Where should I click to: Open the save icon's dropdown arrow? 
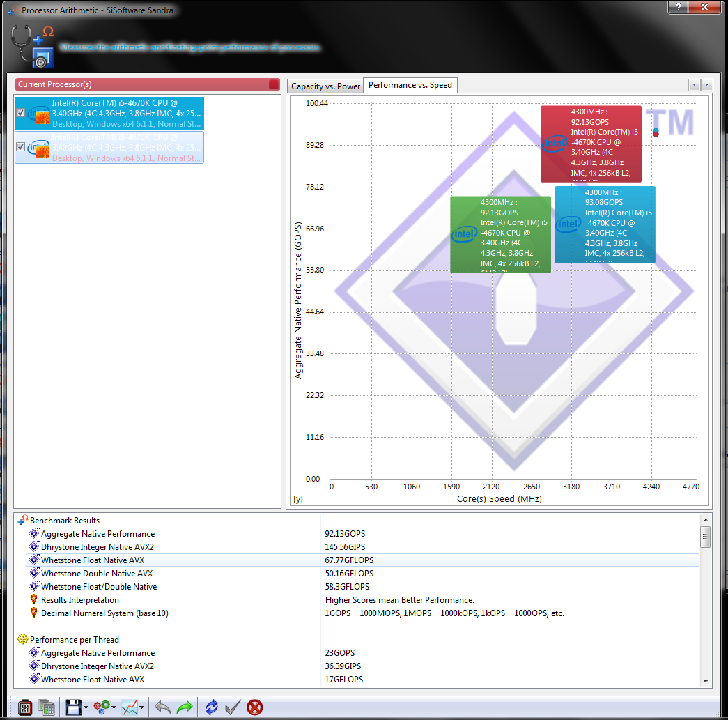click(x=86, y=708)
